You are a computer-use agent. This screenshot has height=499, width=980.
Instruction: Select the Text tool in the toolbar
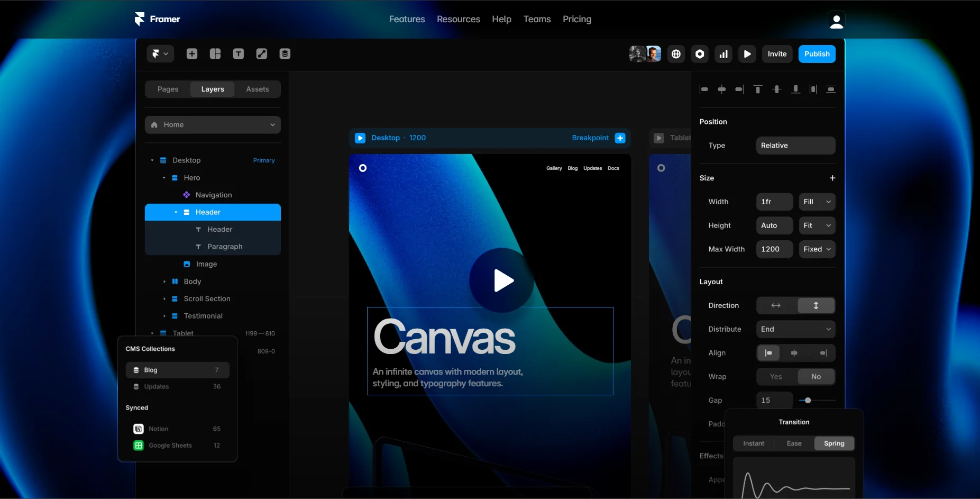239,53
